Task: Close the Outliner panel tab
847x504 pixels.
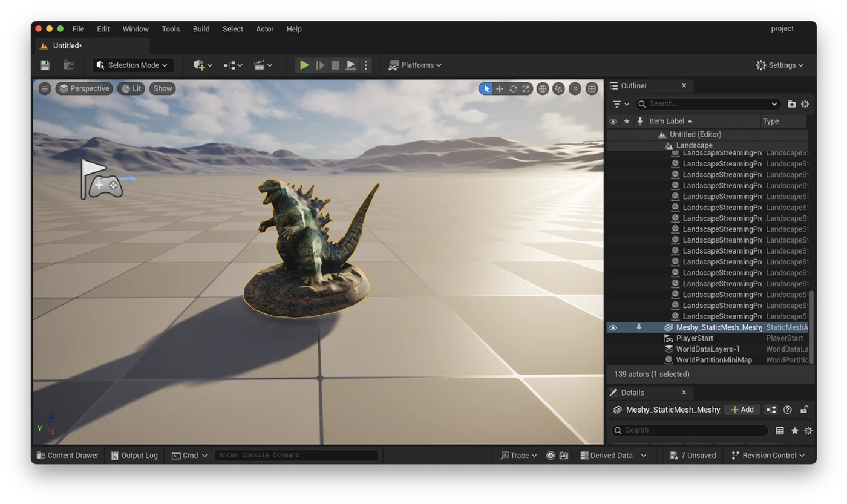Action: 684,86
